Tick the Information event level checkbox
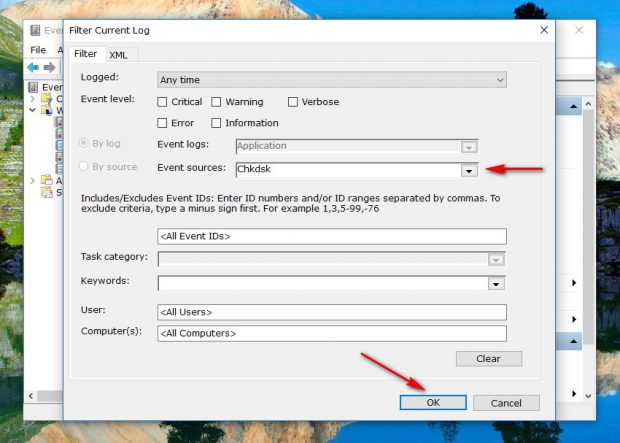Image resolution: width=620 pixels, height=443 pixels. [216, 123]
